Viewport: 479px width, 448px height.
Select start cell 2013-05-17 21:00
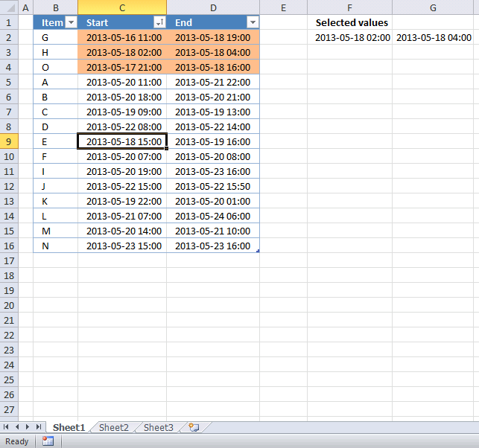pos(122,67)
